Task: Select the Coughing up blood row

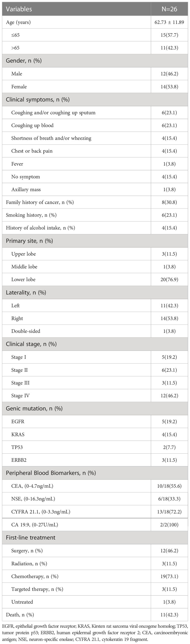Action: [95, 125]
